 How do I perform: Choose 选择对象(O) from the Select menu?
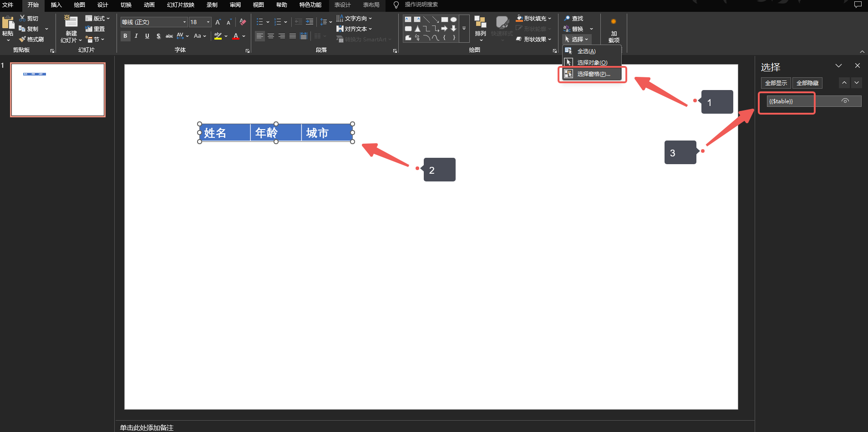592,63
